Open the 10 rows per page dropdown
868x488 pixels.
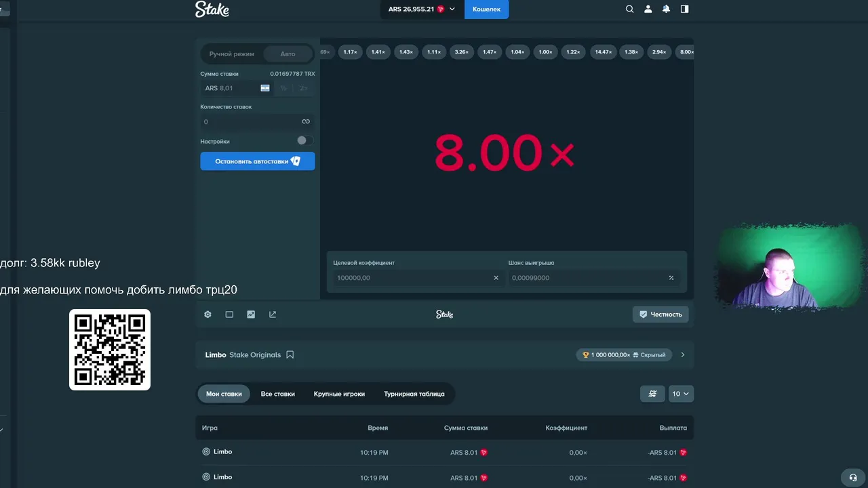680,394
